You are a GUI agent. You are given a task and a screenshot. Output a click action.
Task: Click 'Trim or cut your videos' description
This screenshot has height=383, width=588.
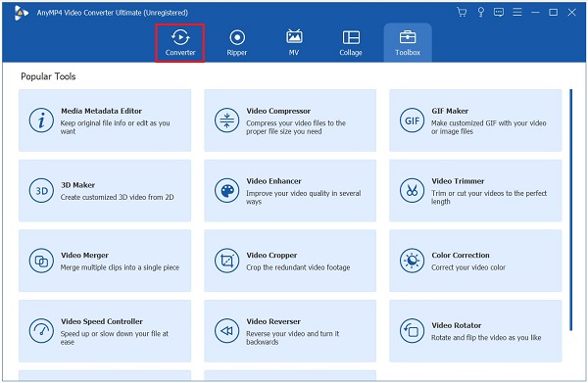tap(489, 197)
